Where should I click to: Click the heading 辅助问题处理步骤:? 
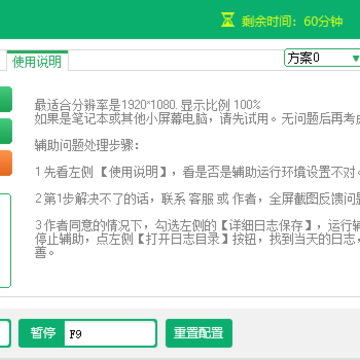click(x=87, y=146)
